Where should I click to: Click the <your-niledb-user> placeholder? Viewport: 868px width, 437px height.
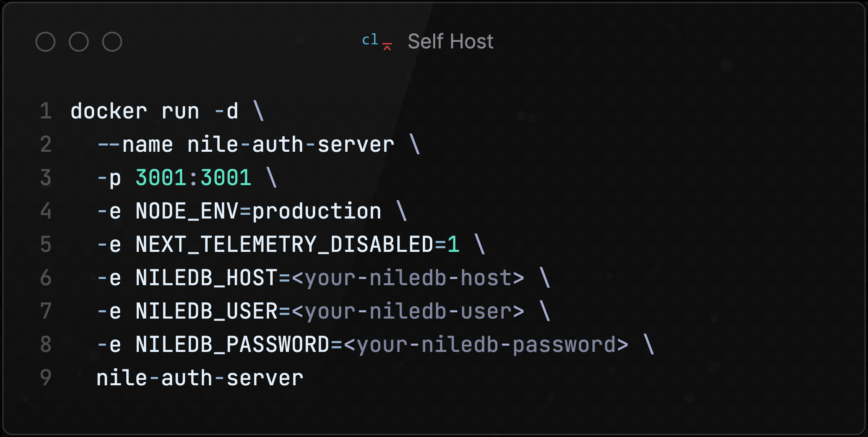pos(408,311)
